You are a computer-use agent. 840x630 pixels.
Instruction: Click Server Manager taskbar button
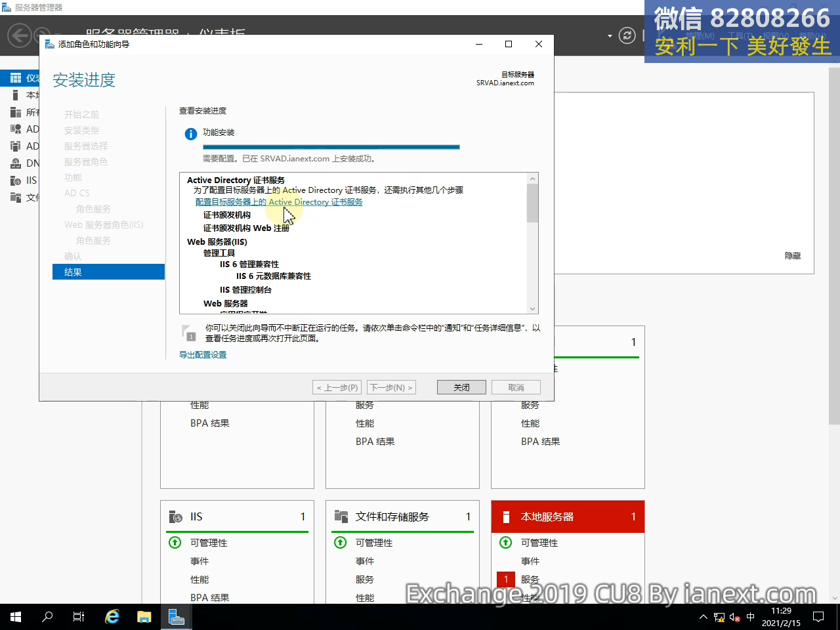click(x=177, y=617)
